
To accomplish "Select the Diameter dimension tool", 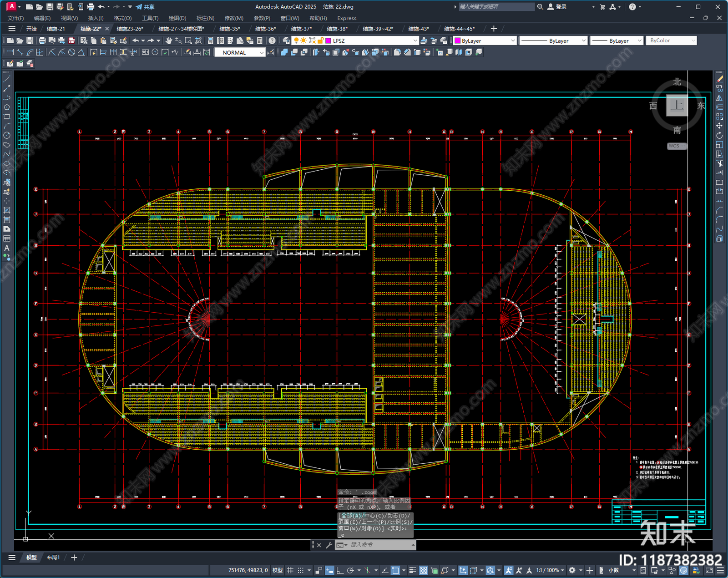I will 71,52.
